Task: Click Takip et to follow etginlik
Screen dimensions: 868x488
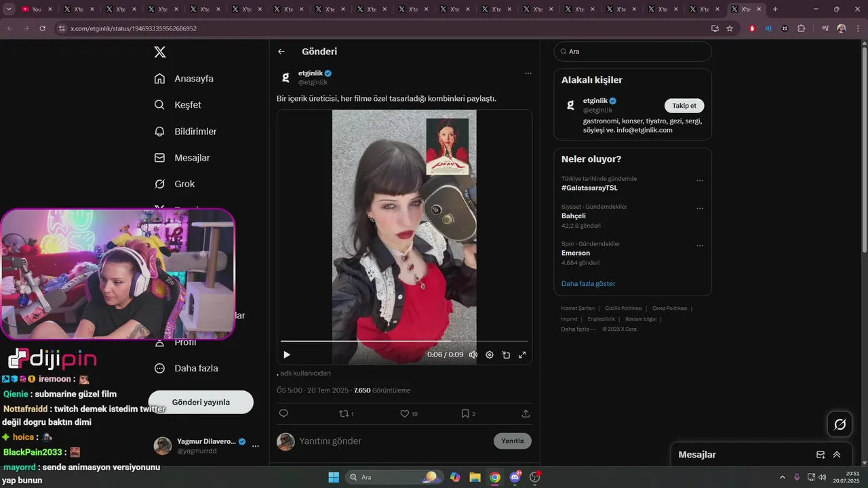Action: pyautogui.click(x=684, y=106)
